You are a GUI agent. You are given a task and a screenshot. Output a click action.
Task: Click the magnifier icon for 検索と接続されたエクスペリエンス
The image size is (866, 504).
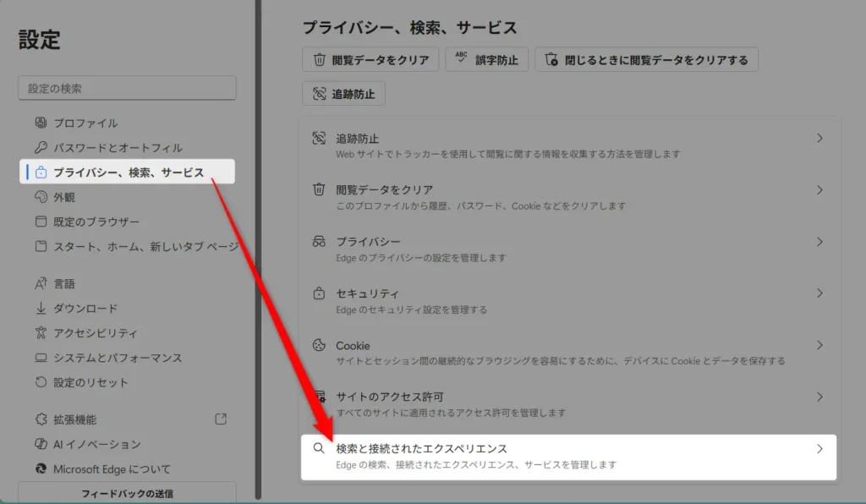[x=319, y=449]
